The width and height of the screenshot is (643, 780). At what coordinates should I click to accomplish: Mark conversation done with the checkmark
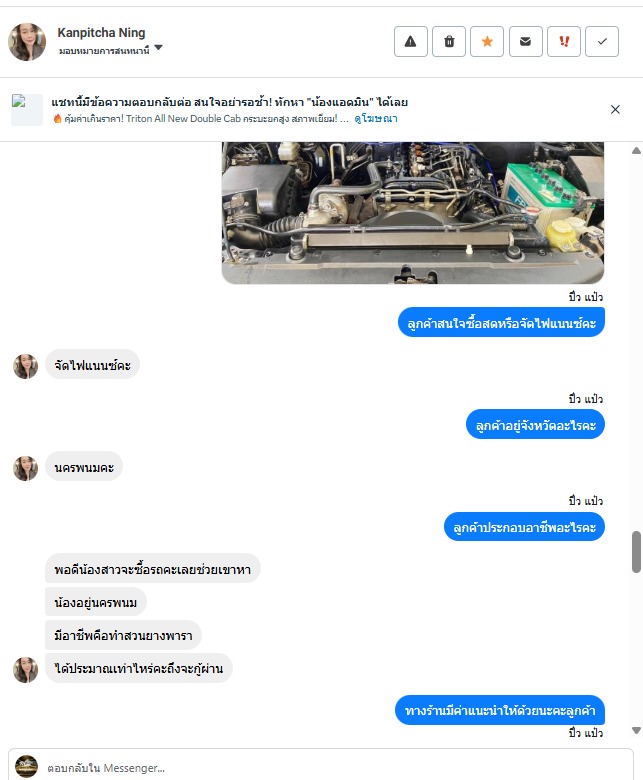[x=602, y=41]
